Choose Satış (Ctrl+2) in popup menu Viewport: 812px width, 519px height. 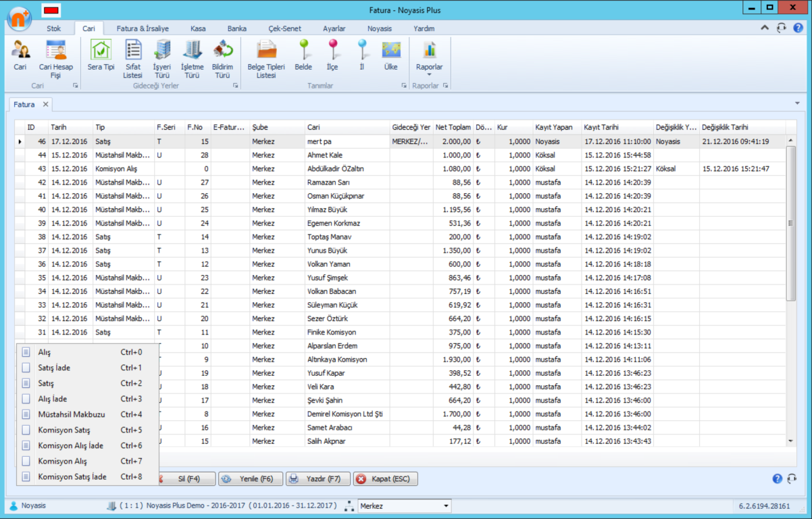88,383
